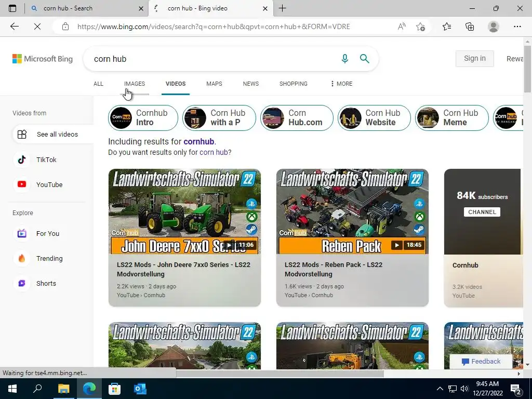The height and width of the screenshot is (399, 532).
Task: Select the YouTube source icon
Action: pyautogui.click(x=22, y=184)
